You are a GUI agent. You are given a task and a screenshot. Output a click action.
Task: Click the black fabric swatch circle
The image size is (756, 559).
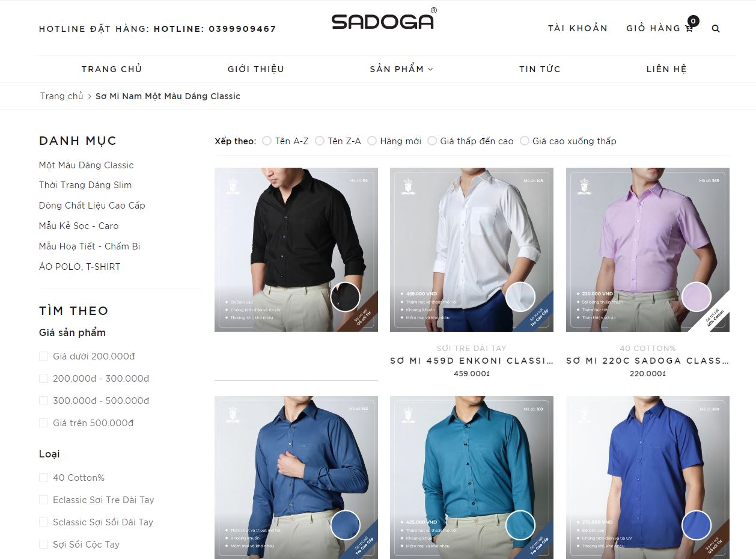point(345,296)
